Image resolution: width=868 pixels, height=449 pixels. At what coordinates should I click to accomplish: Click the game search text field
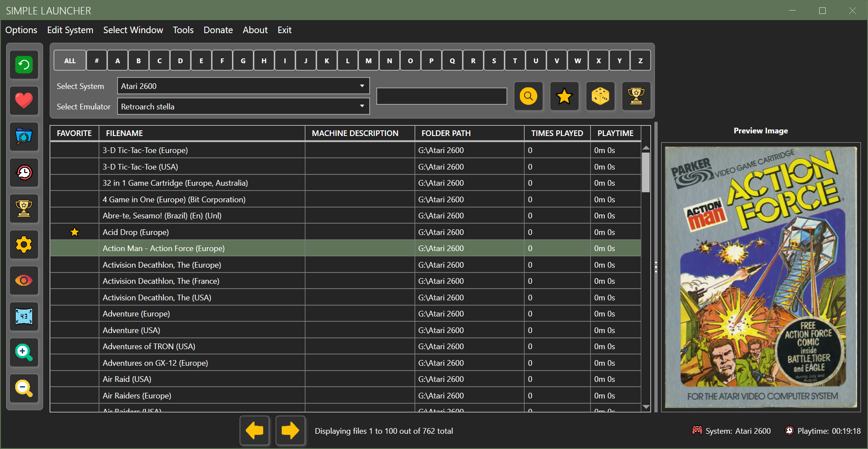(442, 96)
